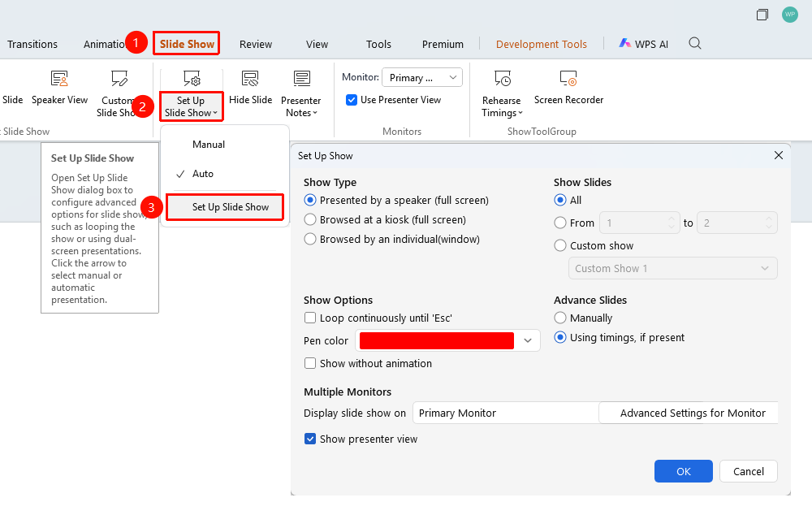Choose Custom show radio button
The image size is (812, 515).
coord(559,245)
